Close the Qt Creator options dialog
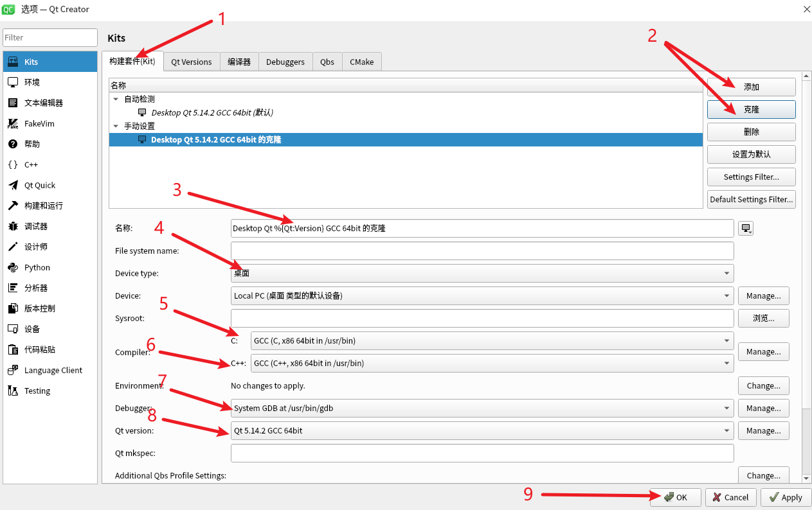This screenshot has height=510, width=812. (x=806, y=9)
